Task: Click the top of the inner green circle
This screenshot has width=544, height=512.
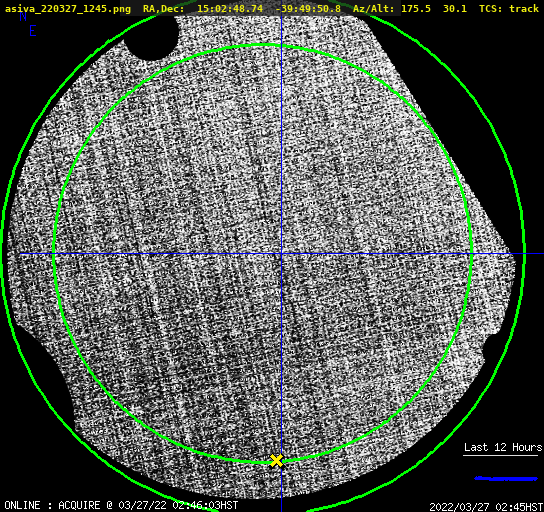Action: (263, 45)
